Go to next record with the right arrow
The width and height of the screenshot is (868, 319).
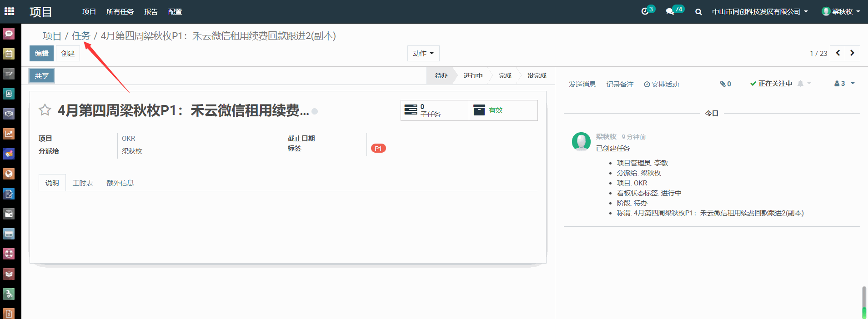pyautogui.click(x=852, y=53)
